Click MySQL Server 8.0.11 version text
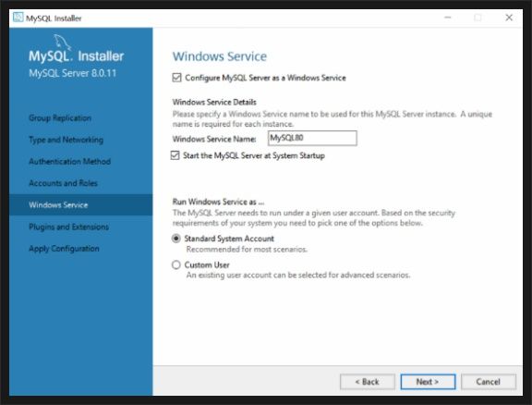 [x=73, y=73]
